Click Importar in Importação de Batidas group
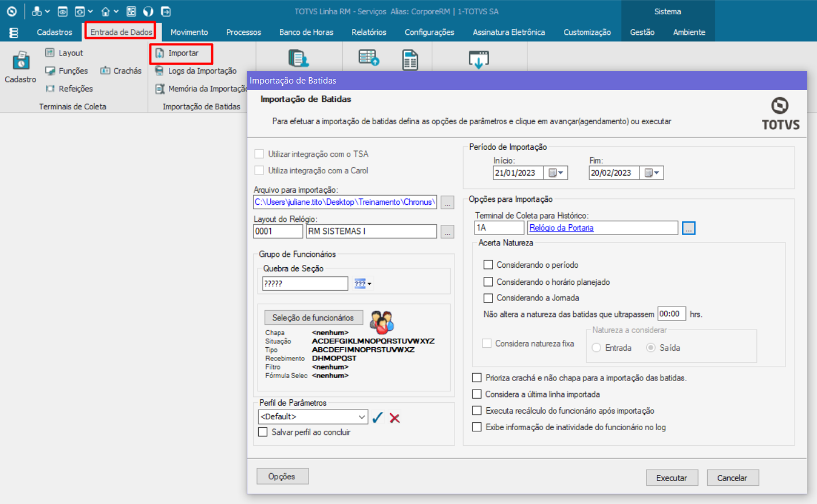The width and height of the screenshot is (817, 504). [x=177, y=53]
